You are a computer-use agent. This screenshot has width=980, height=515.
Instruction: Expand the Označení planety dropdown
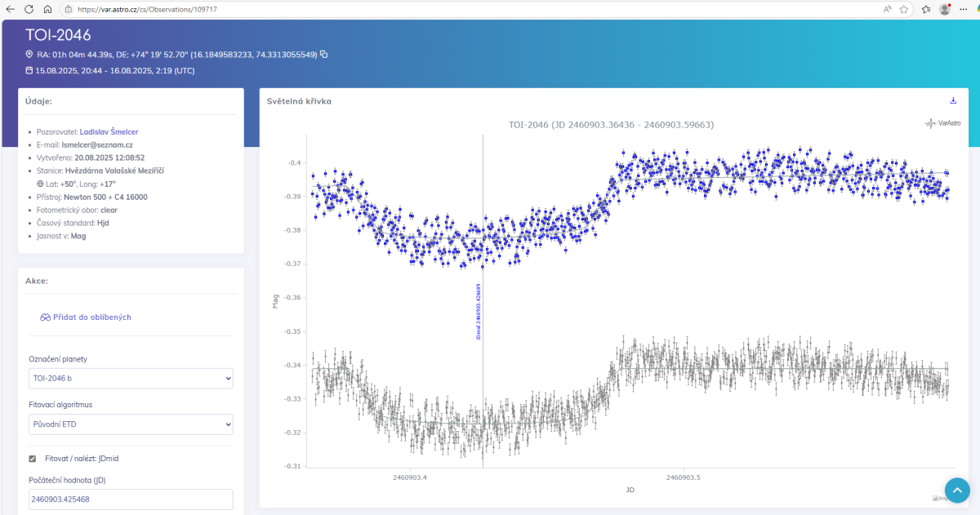pos(131,379)
